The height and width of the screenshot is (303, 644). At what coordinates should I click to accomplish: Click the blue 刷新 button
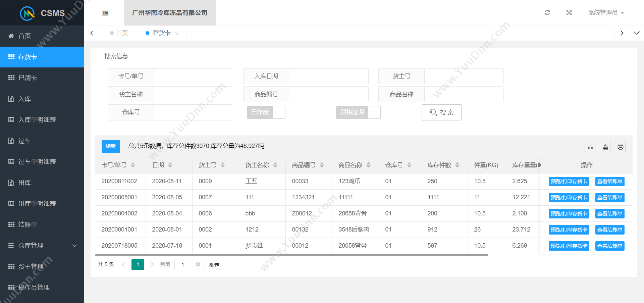pos(111,146)
